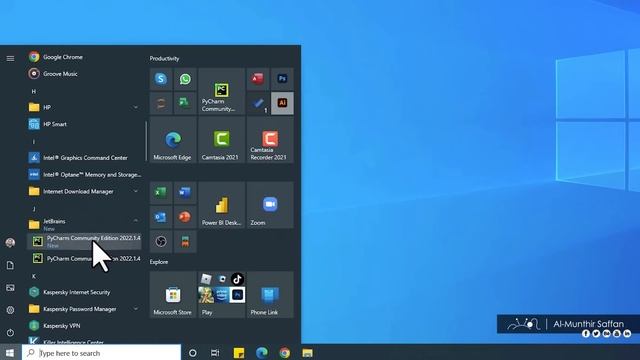The height and width of the screenshot is (360, 640).
Task: Launch Intel Graphics Command Center
Action: tap(84, 158)
